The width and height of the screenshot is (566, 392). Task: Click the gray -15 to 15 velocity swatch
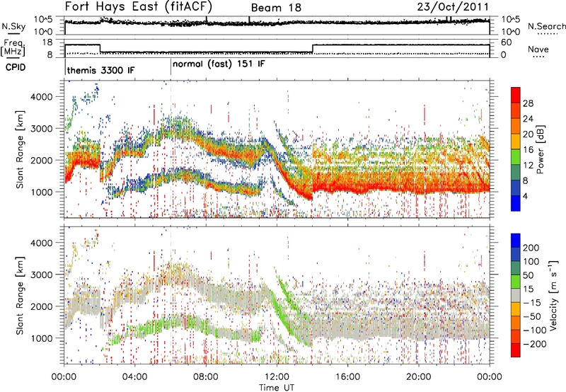(516, 296)
